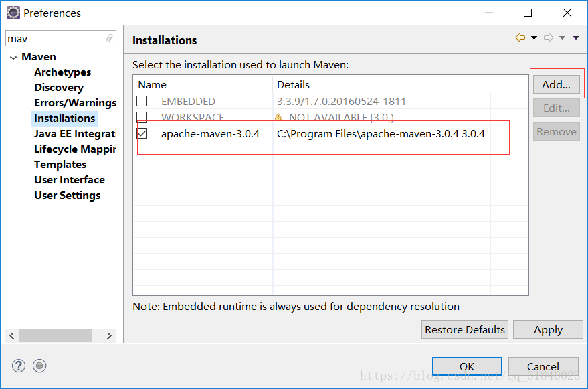This screenshot has width=588, height=389.
Task: Click the Eclipse Preferences window icon
Action: [x=13, y=13]
